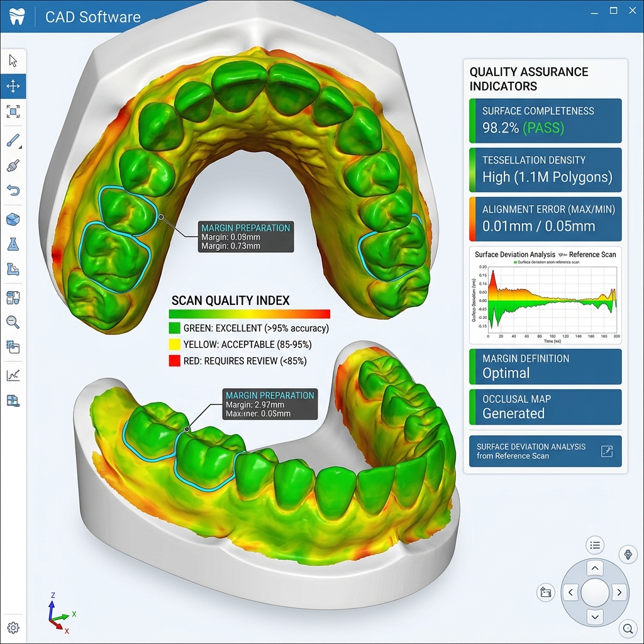Expand the brush tool's corner flyout arrow

(x=21, y=147)
